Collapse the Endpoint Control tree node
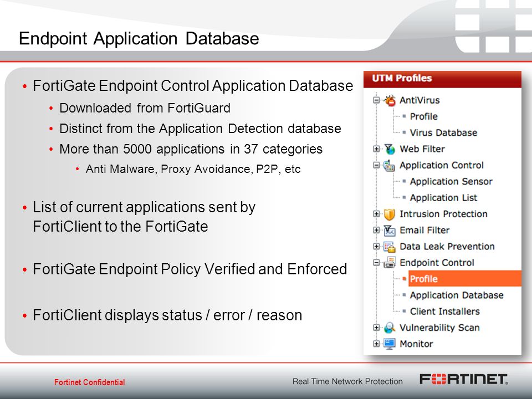Image resolution: width=532 pixels, height=399 pixels. 376,263
